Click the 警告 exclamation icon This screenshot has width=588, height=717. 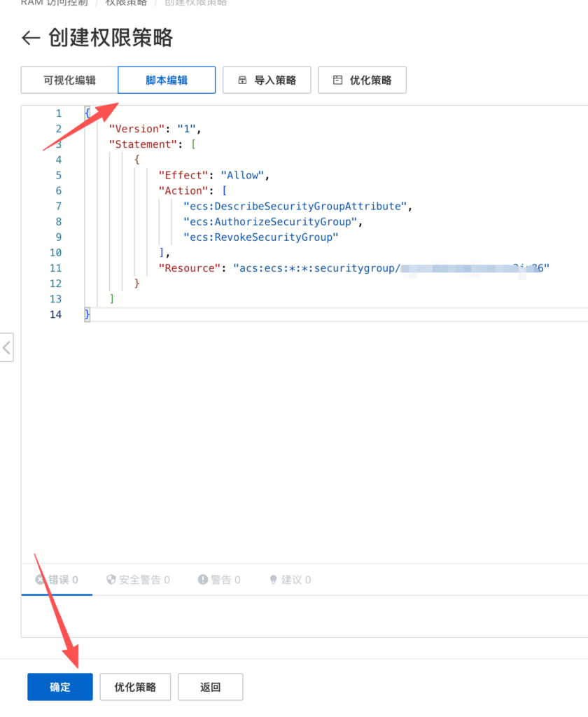tap(203, 580)
